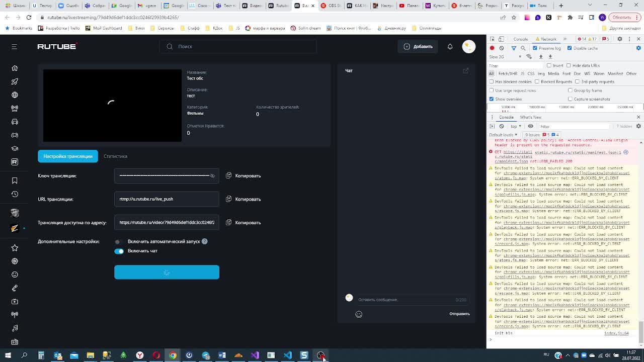The height and width of the screenshot is (362, 644).
Task: Open the emoji picker in chat
Action: [359, 314]
